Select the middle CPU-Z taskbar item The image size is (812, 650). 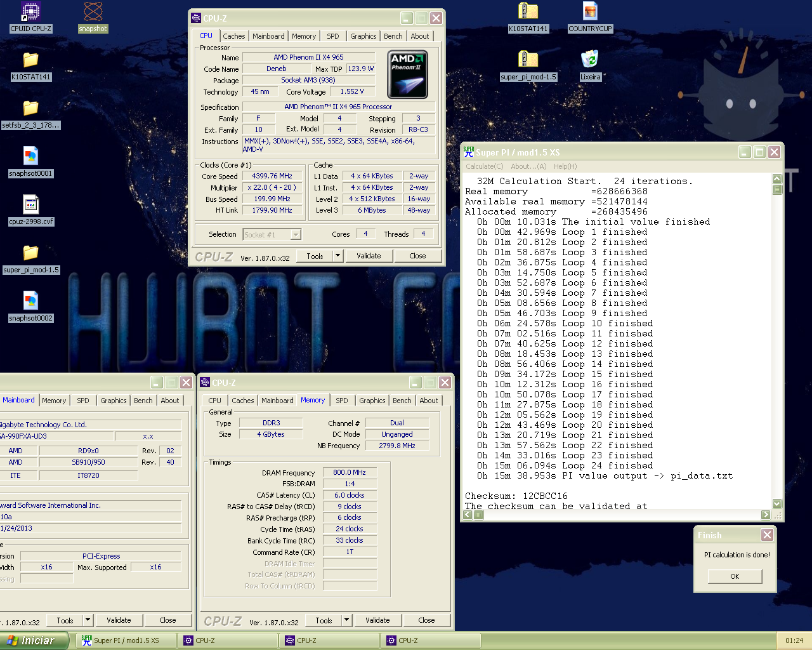pos(330,640)
